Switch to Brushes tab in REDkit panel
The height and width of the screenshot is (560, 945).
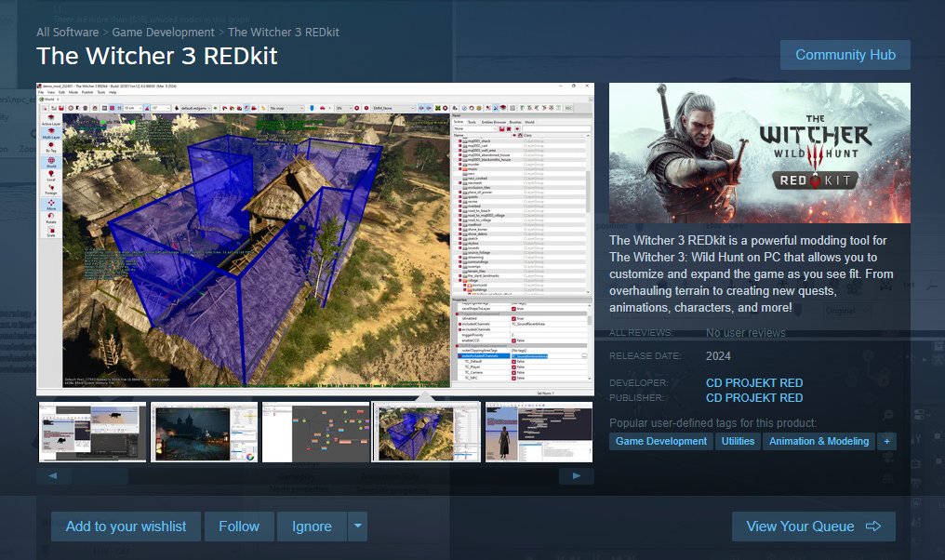pos(515,123)
